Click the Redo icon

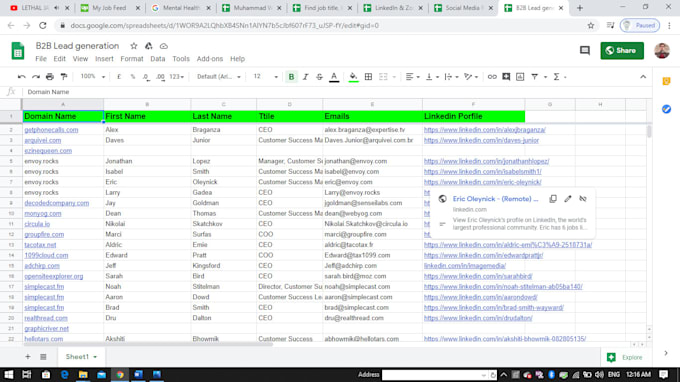pyautogui.click(x=36, y=77)
